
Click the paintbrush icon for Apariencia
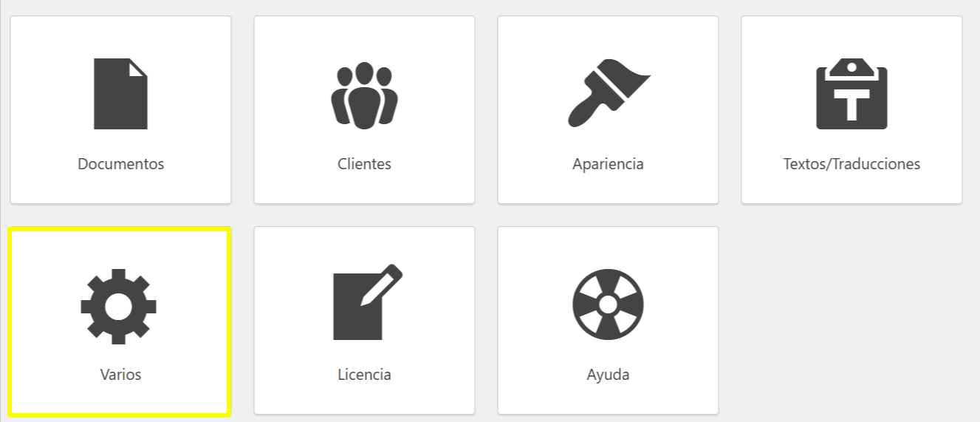(x=609, y=92)
